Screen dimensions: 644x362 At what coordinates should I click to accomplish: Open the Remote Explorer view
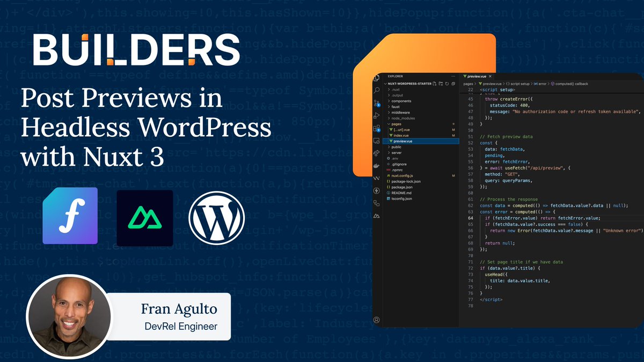(x=376, y=141)
